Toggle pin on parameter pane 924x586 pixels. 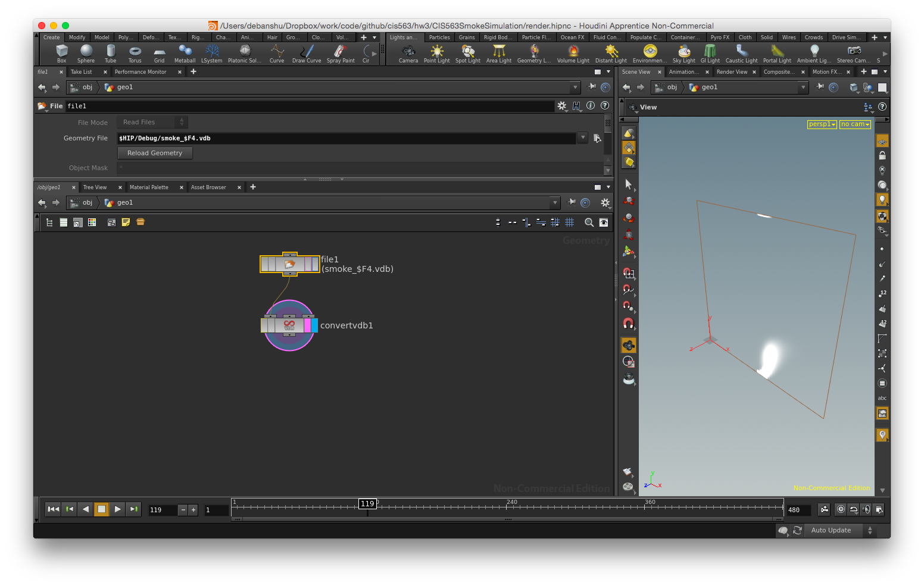tap(592, 87)
